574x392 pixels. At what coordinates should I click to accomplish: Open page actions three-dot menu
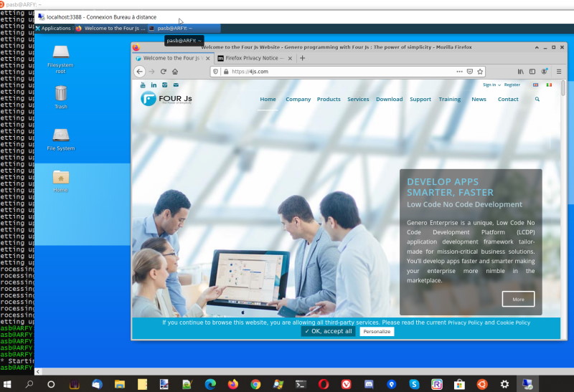pos(459,72)
